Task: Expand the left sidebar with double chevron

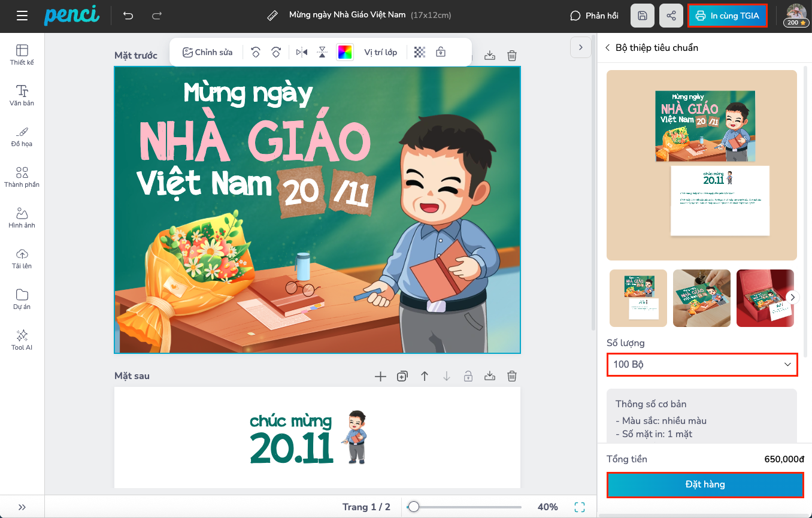Action: (22, 507)
